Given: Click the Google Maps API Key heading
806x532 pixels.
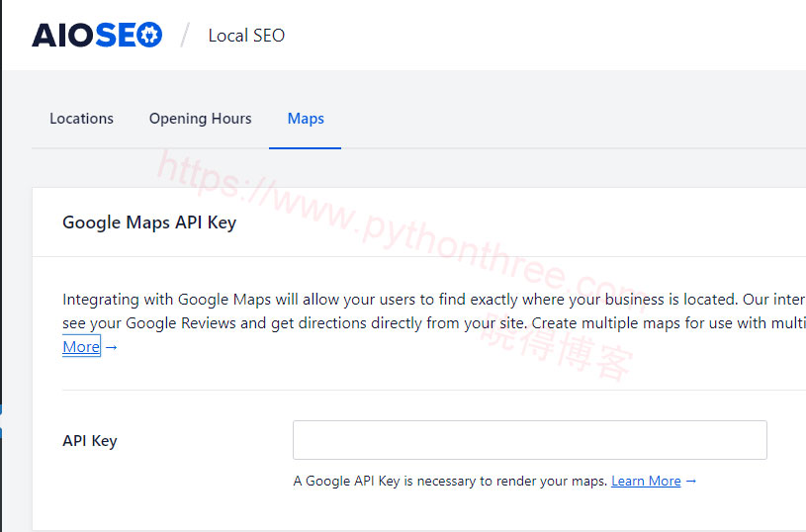Looking at the screenshot, I should [149, 222].
